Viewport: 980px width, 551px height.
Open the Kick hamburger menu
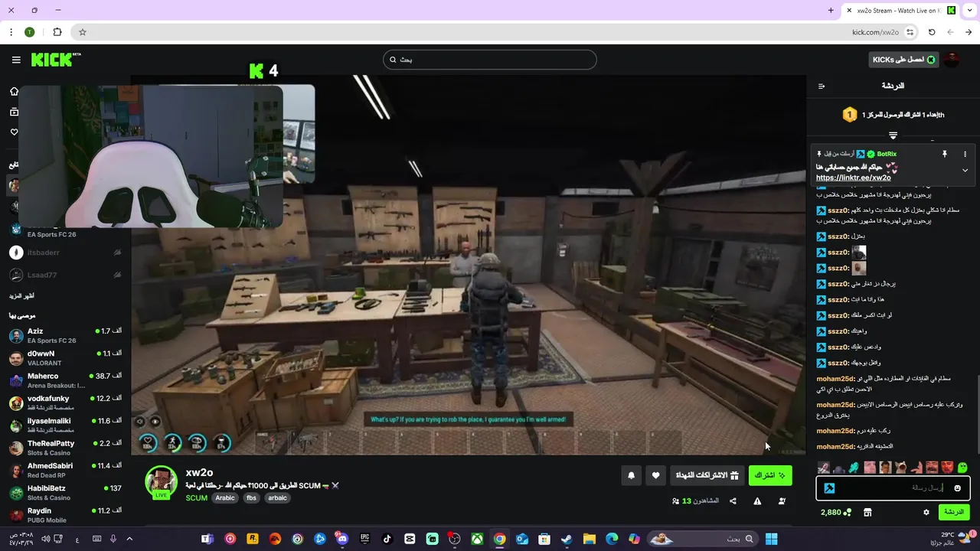16,60
